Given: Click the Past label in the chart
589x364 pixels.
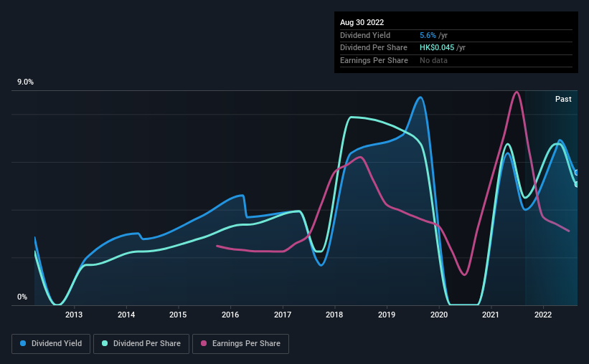Looking at the screenshot, I should coord(563,99).
